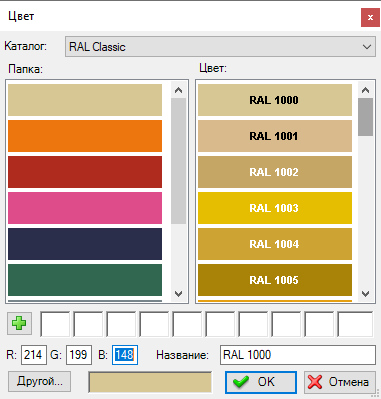The image size is (381, 399).
Task: Select the dark red folder swatch
Action: (x=85, y=172)
